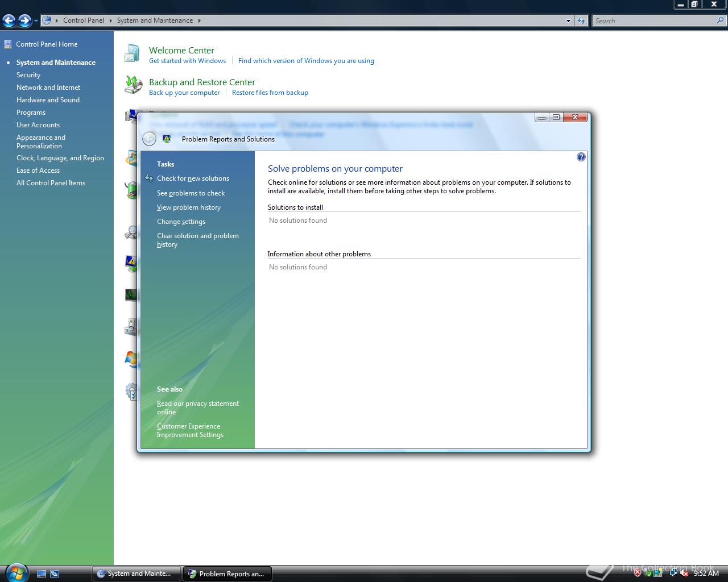Open Network and Internet category
The image size is (728, 582).
pyautogui.click(x=48, y=88)
